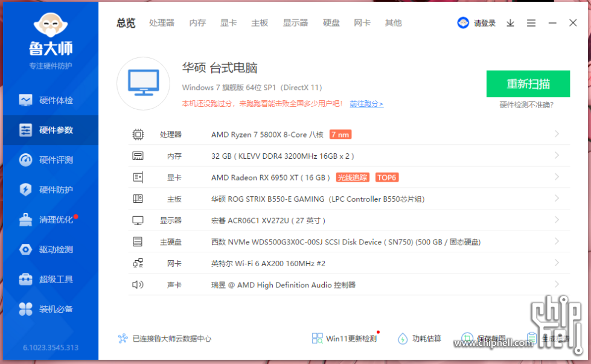
Task: Click the login avatar icon
Action: tap(463, 23)
